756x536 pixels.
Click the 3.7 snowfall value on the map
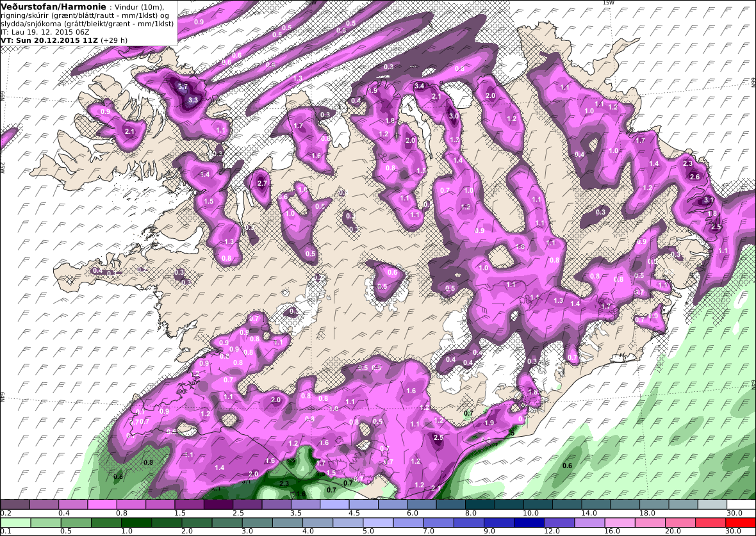(x=183, y=87)
